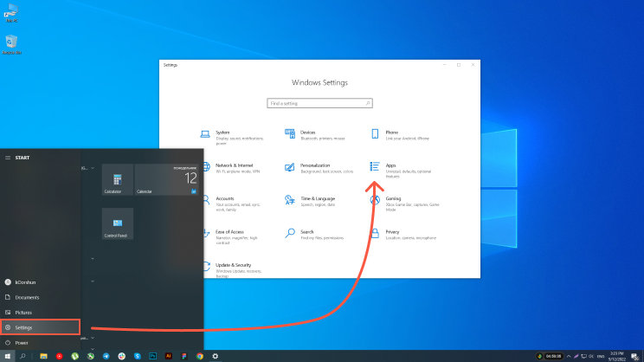This screenshot has width=644, height=362.
Task: Open the notification center icon
Action: point(635,356)
